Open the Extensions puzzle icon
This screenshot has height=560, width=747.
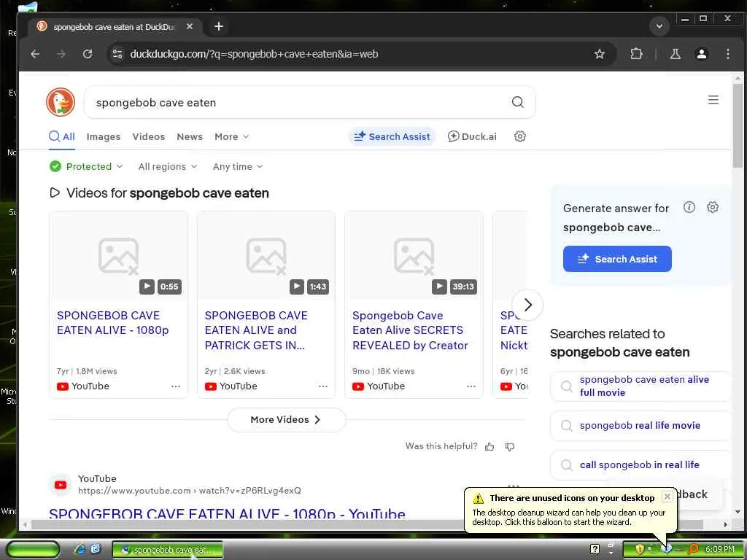pos(636,54)
